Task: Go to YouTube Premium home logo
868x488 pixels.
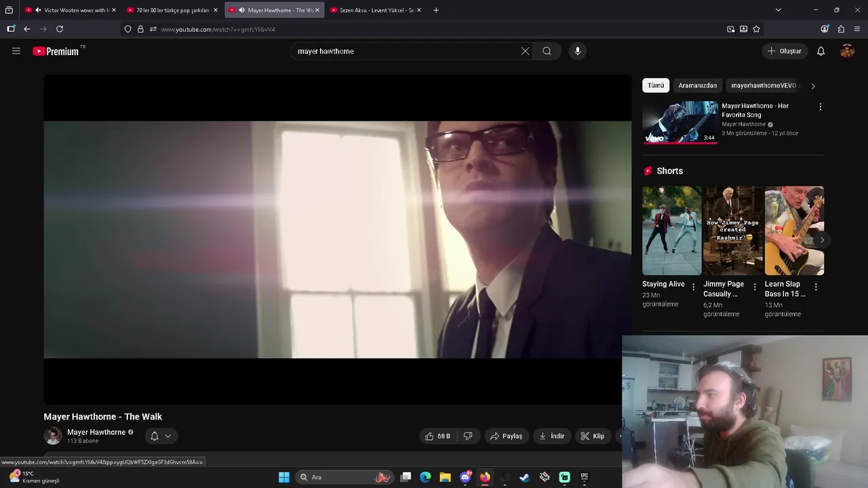Action: click(56, 51)
